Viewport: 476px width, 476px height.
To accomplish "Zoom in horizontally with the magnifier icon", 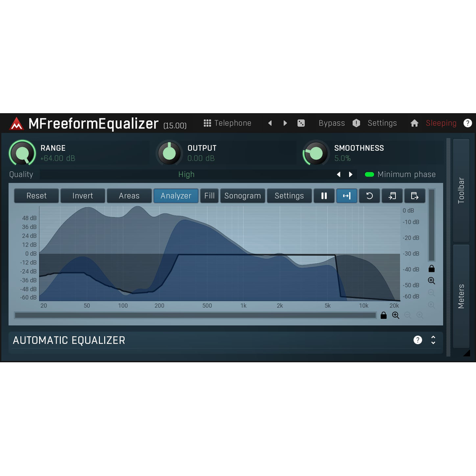I will tap(396, 315).
